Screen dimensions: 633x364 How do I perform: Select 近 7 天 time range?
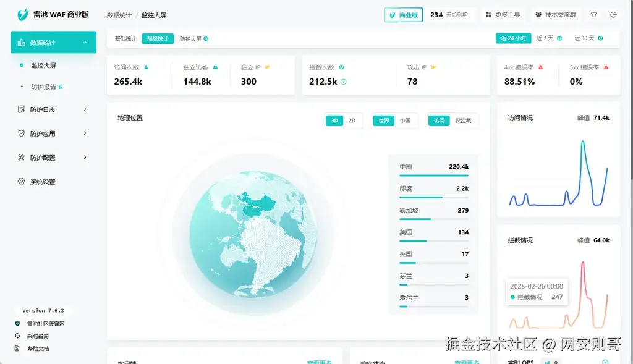point(545,38)
